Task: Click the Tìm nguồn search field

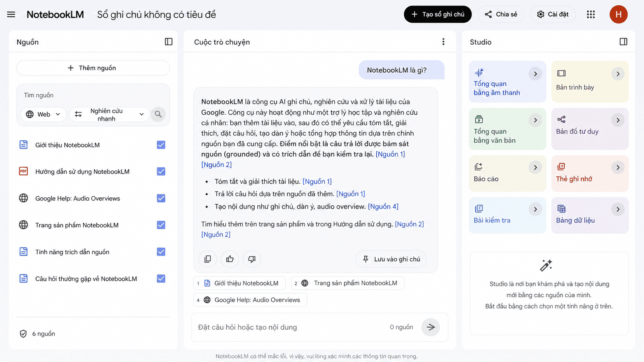Action: click(93, 95)
